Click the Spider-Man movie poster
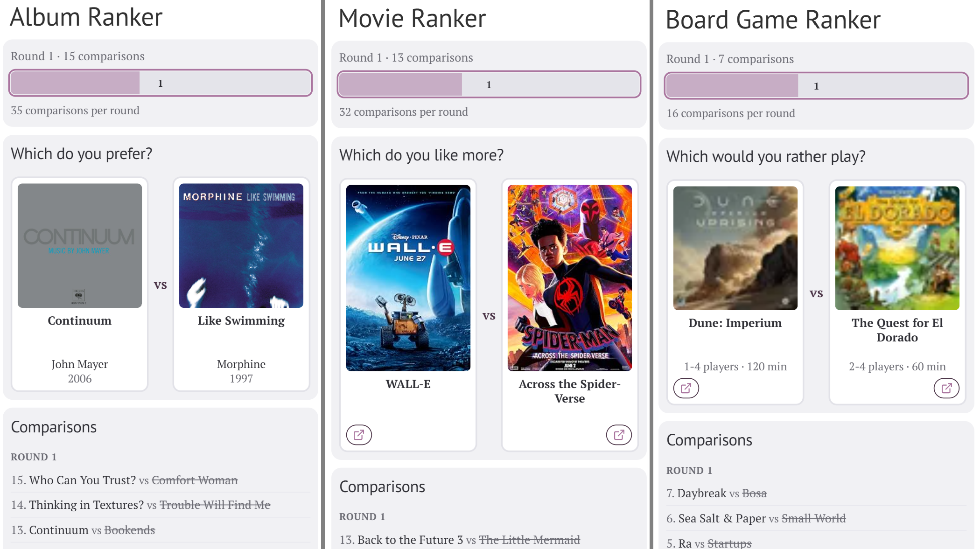980x549 pixels. pos(570,278)
